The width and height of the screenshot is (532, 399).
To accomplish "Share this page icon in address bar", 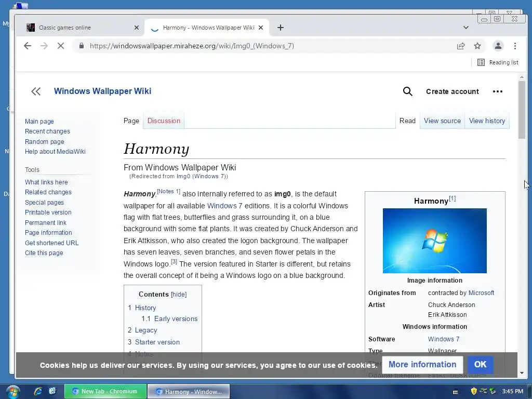I will tap(461, 46).
